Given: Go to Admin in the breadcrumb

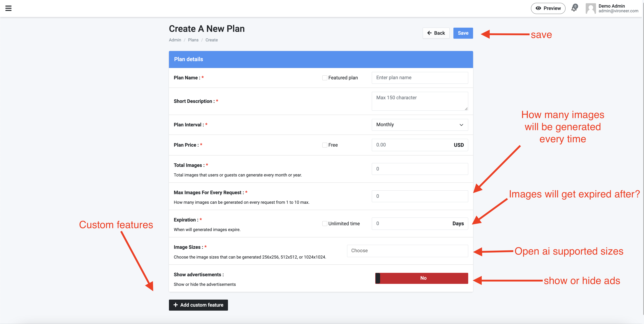Looking at the screenshot, I should point(175,40).
